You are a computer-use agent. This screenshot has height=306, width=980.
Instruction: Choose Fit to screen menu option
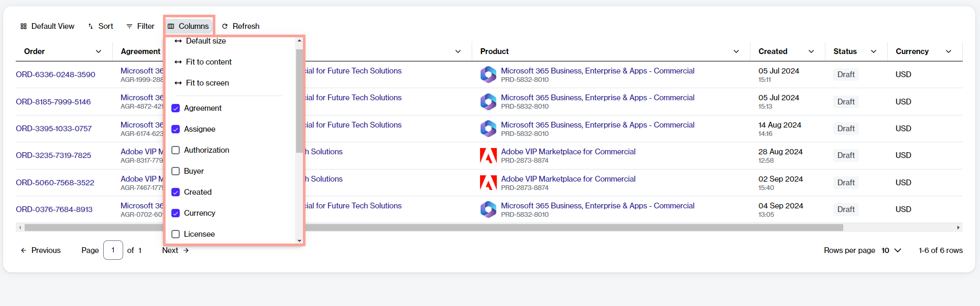(x=207, y=83)
